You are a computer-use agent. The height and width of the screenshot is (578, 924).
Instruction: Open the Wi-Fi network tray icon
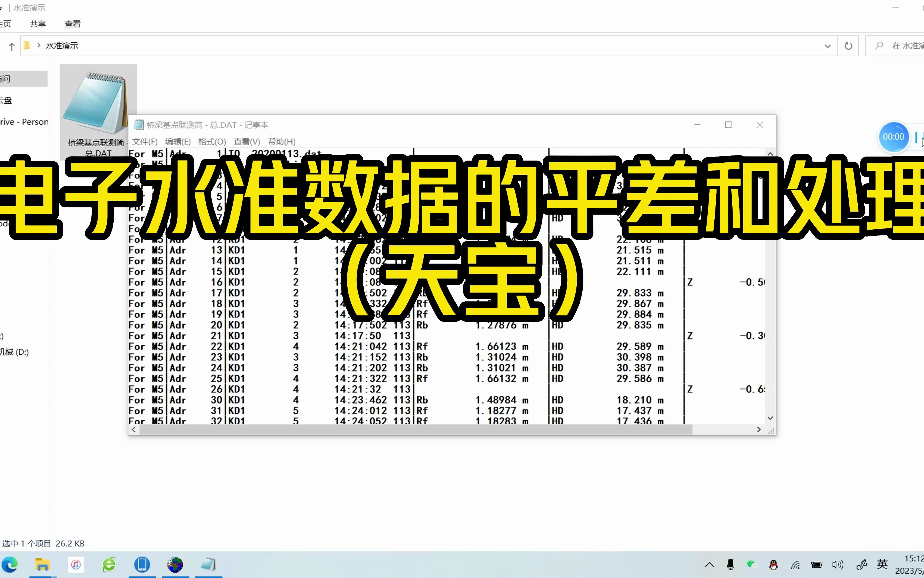pos(795,565)
